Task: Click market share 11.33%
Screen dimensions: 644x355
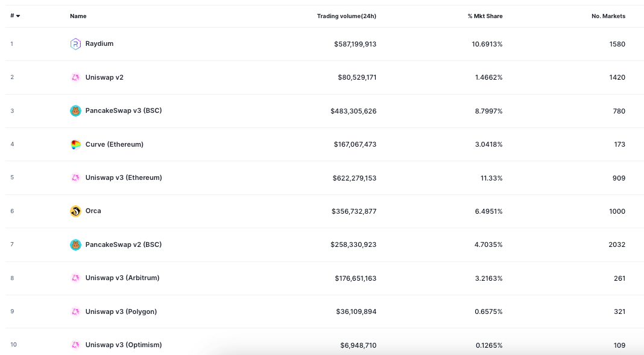Action: 491,178
